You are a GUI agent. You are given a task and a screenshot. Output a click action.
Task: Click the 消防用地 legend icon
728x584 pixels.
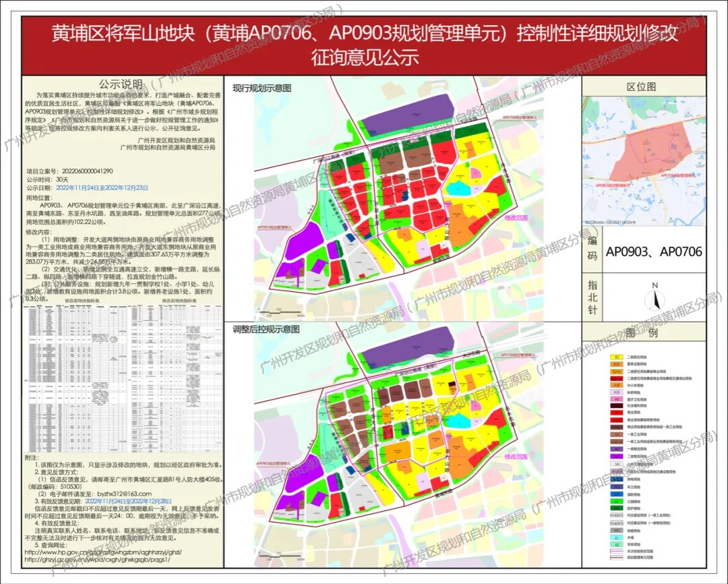click(616, 492)
